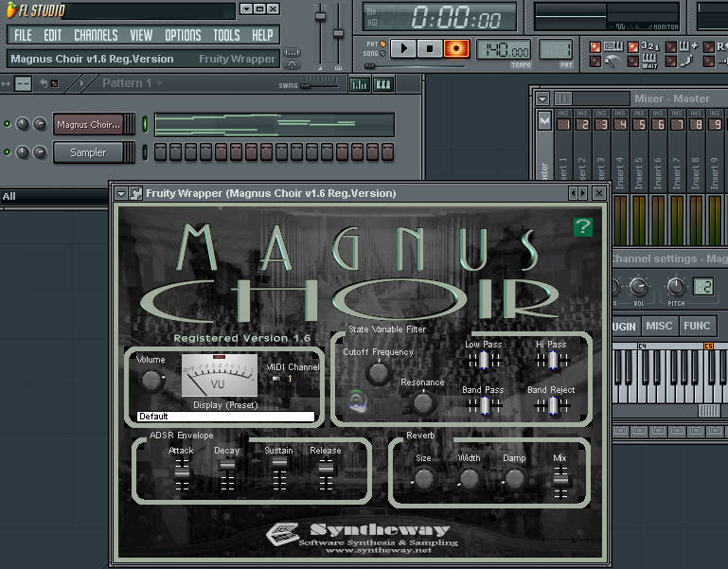This screenshot has width=728, height=569.
Task: Click the Default preset display field
Action: (226, 417)
